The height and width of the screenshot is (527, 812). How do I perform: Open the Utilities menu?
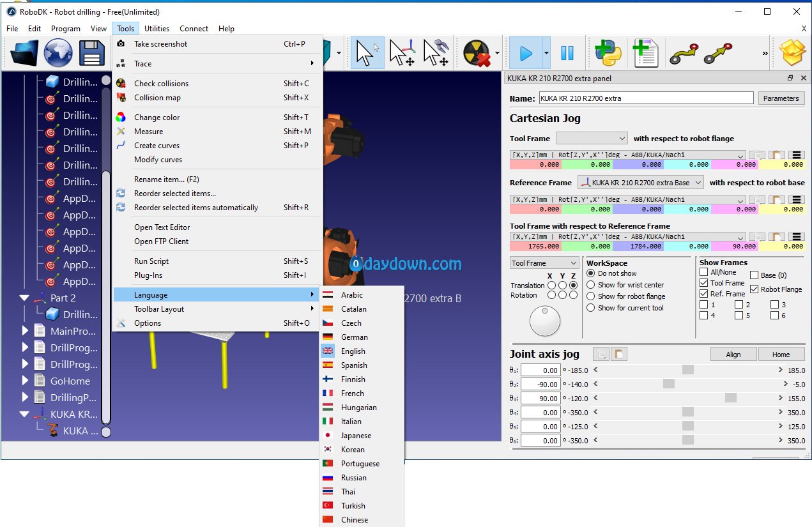157,28
